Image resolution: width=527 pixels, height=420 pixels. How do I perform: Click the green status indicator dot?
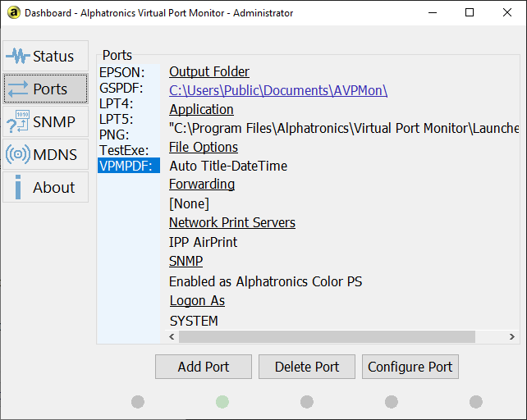tap(222, 401)
